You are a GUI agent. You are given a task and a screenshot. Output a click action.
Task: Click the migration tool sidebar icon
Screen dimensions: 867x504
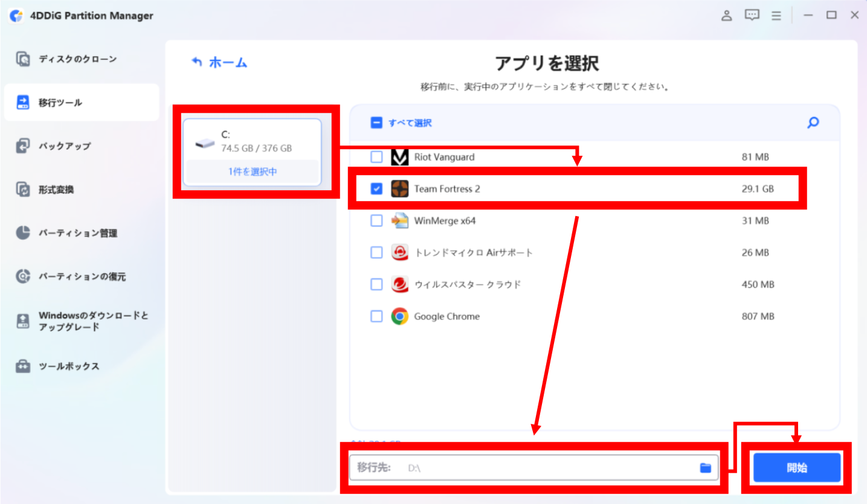[x=23, y=103]
